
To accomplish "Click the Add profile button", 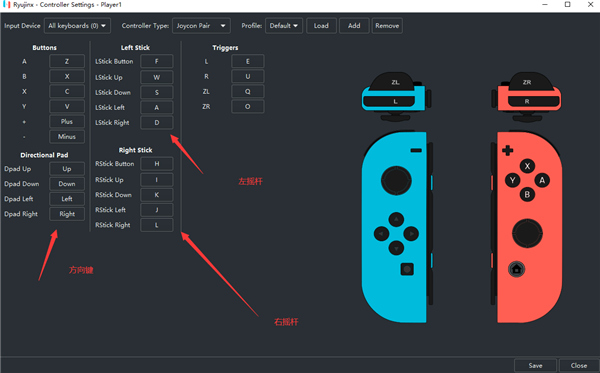I will tap(354, 26).
